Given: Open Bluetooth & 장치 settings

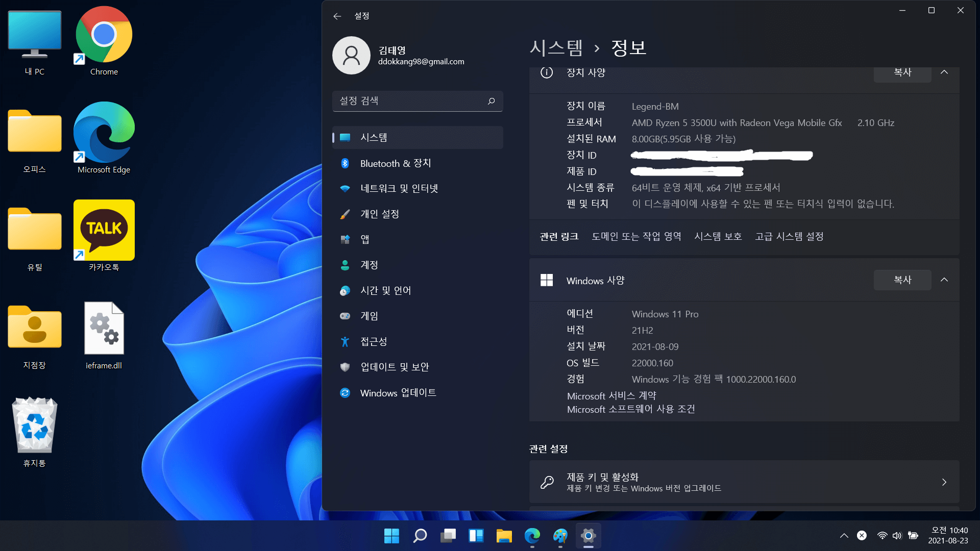Looking at the screenshot, I should click(x=418, y=163).
